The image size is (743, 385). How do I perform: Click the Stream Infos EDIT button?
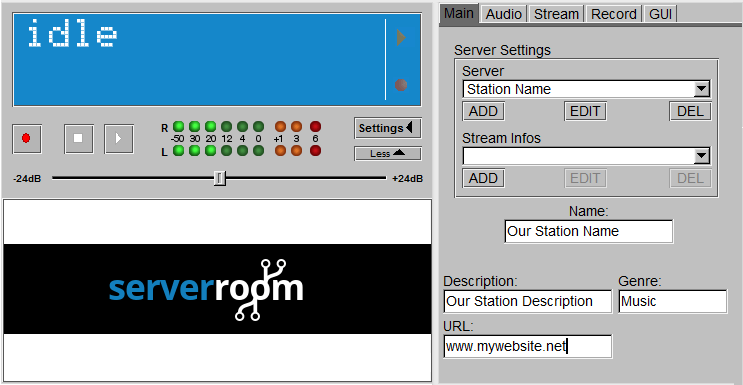(585, 178)
